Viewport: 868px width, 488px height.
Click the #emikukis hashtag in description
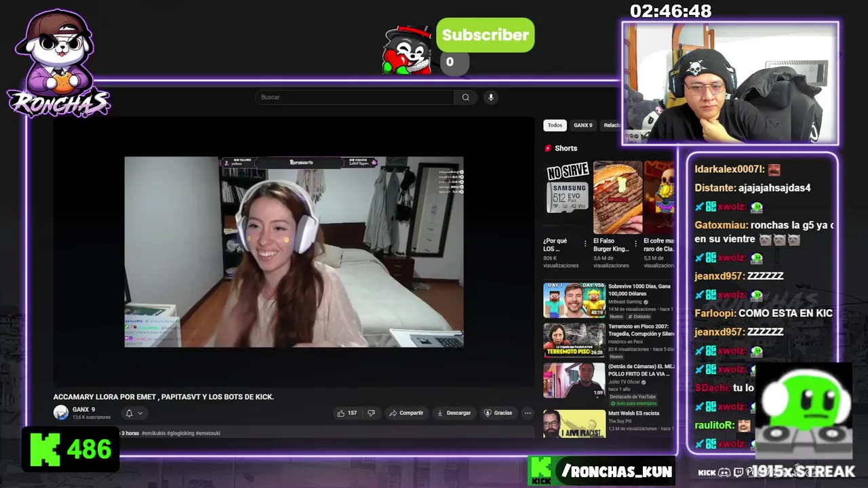pyautogui.click(x=156, y=433)
